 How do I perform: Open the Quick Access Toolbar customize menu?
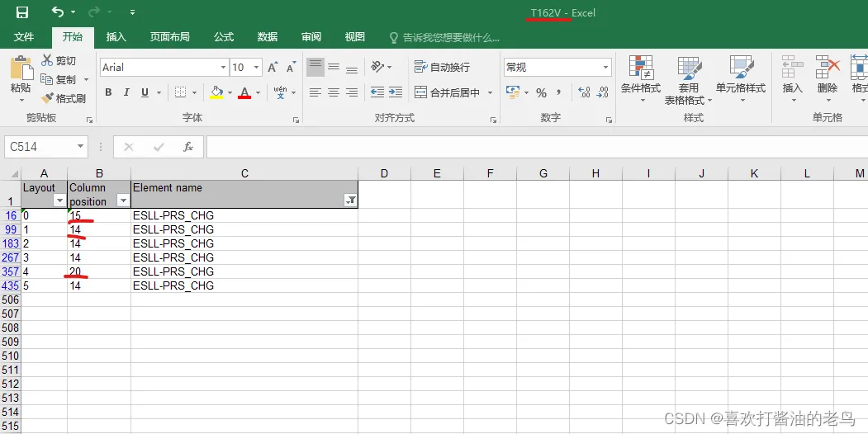point(132,12)
